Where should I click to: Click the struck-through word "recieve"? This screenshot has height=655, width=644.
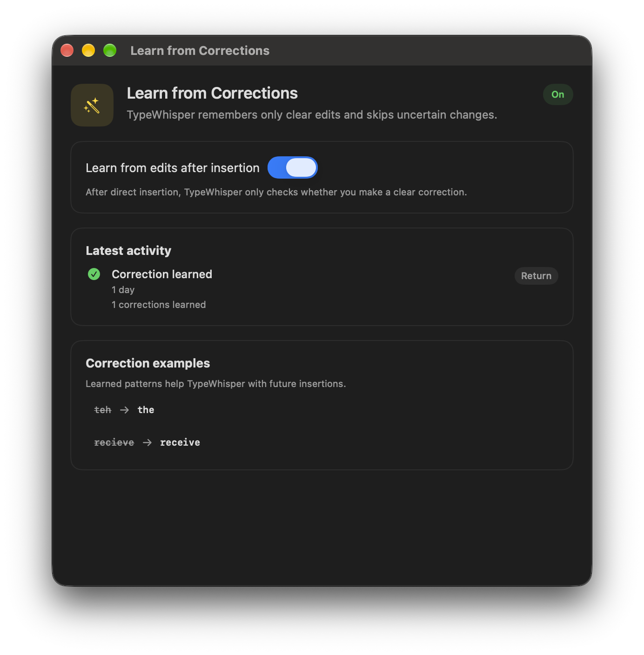pos(114,442)
